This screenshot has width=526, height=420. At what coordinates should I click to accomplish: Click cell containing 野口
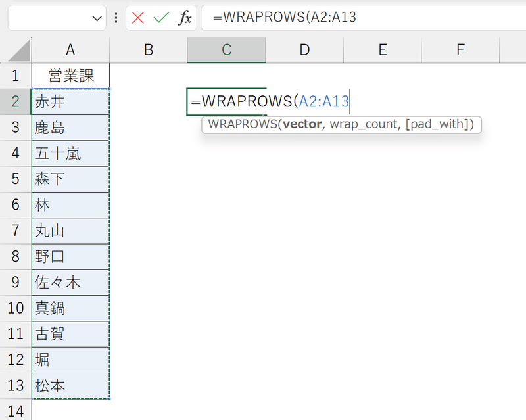(x=70, y=256)
